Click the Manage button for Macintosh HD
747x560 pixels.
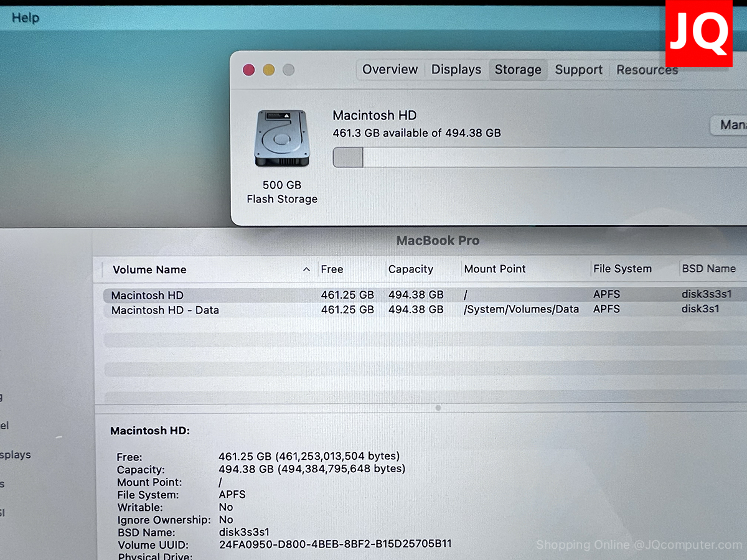[730, 125]
